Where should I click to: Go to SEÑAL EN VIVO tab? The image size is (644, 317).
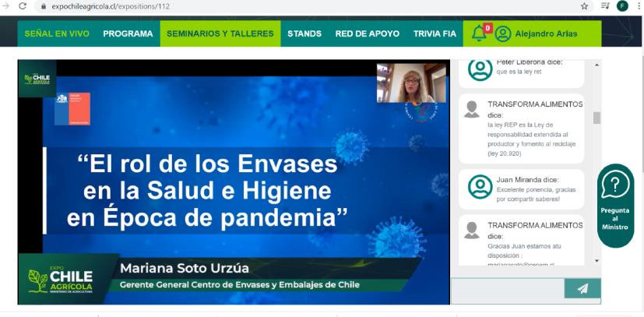57,33
